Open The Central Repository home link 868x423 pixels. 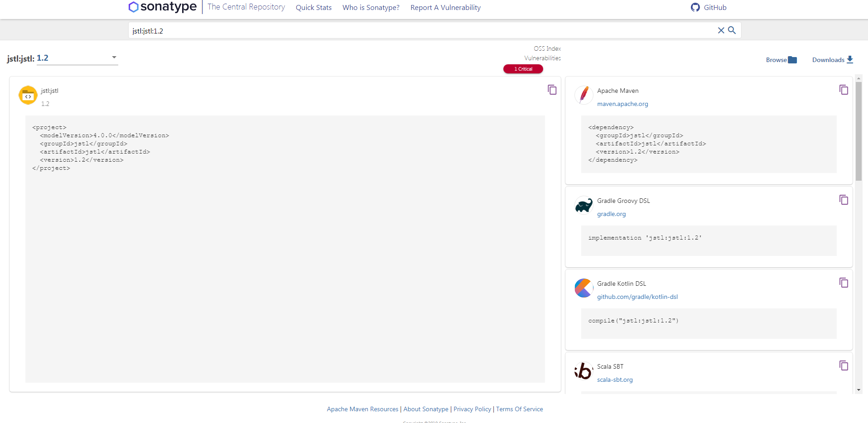pos(246,7)
